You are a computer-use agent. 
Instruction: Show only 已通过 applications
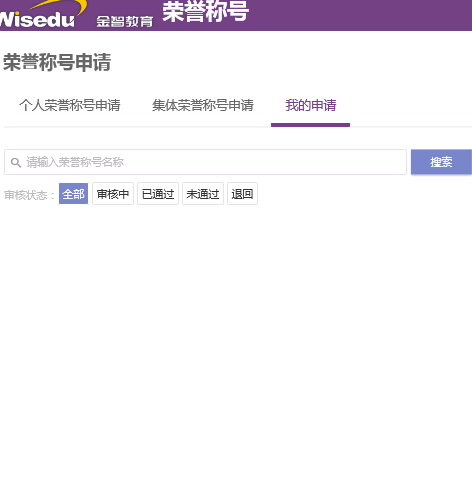pos(158,194)
